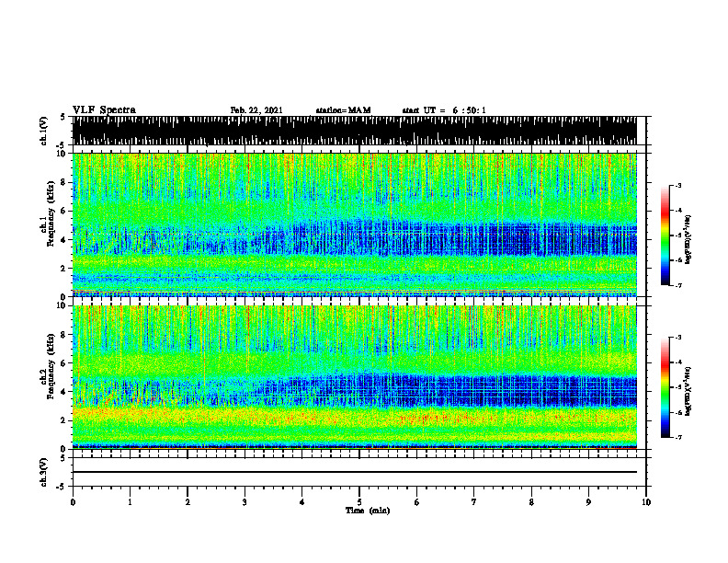The width and height of the screenshot is (728, 563).
Task: Click the "ch.1(V)" axis label
Action: [x=43, y=131]
